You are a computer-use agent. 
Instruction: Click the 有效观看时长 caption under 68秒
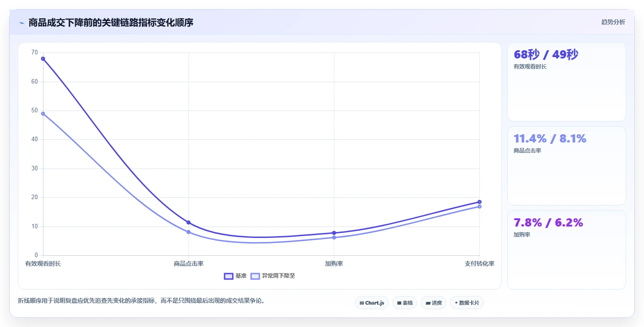click(530, 67)
